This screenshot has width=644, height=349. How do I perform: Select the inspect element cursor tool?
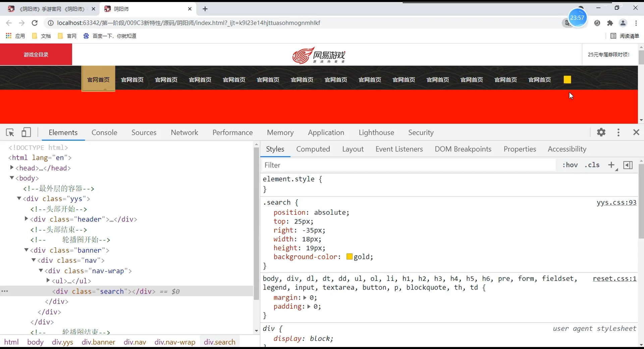(x=10, y=133)
